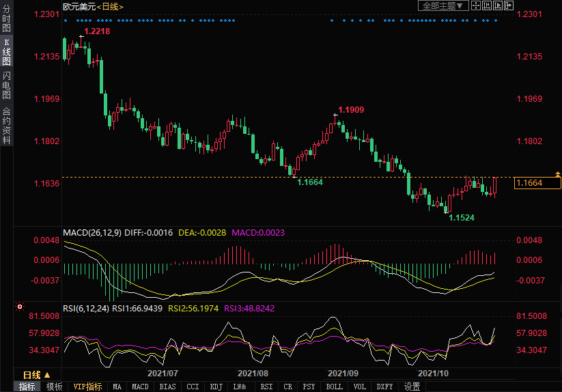Click the 设置 settings button

[412, 387]
